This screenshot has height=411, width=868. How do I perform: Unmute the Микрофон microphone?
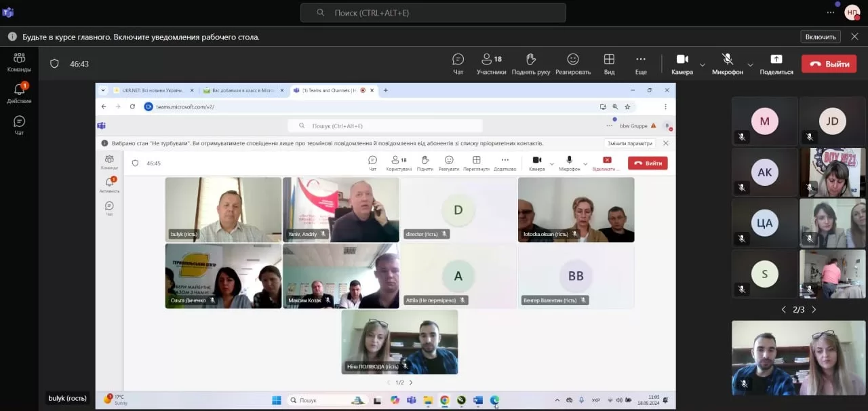click(x=728, y=64)
